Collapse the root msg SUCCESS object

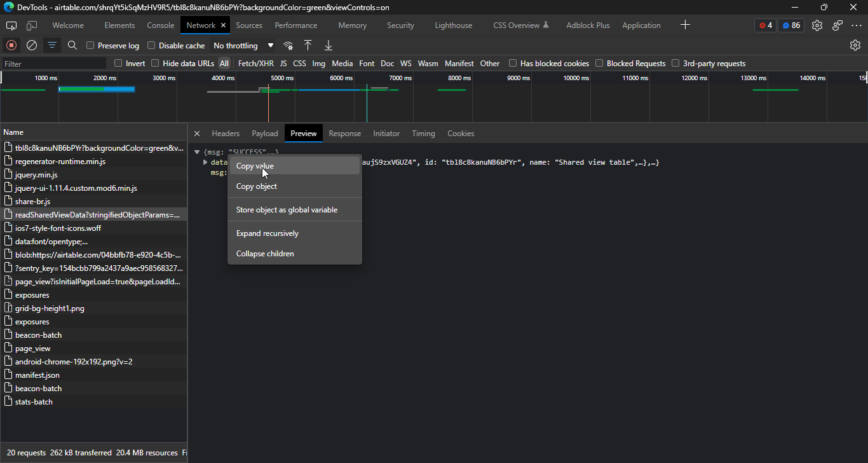coord(197,153)
